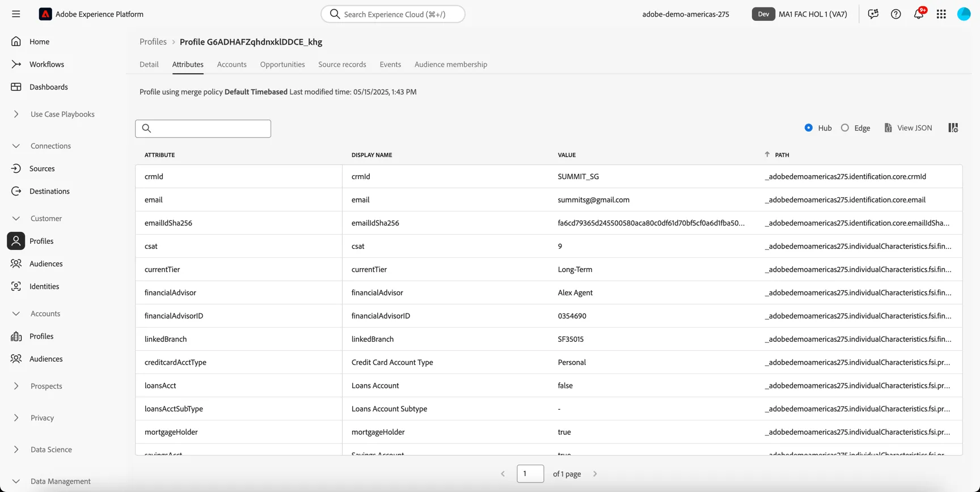Click the Home sidebar icon

(x=16, y=41)
